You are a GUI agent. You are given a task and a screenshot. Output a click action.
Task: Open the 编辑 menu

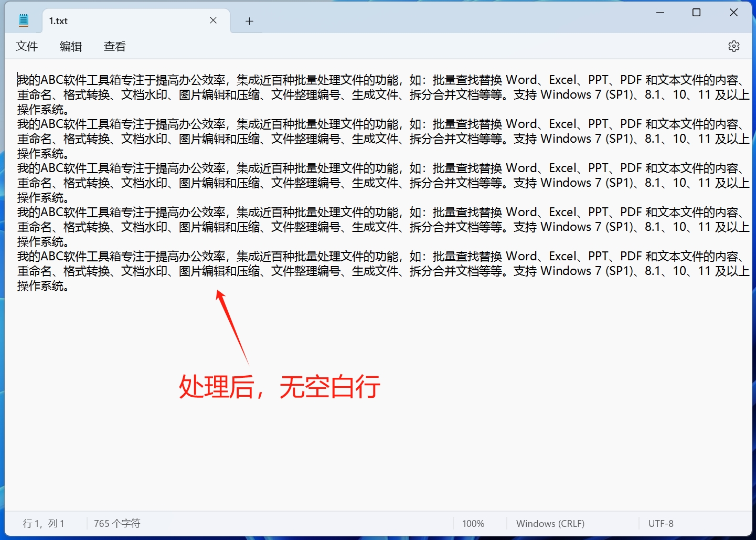coord(71,46)
